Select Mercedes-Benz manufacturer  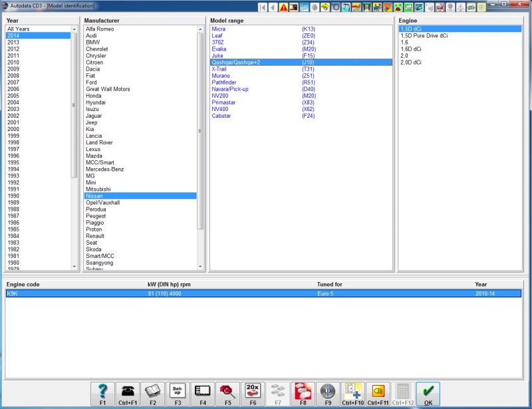tap(140, 169)
